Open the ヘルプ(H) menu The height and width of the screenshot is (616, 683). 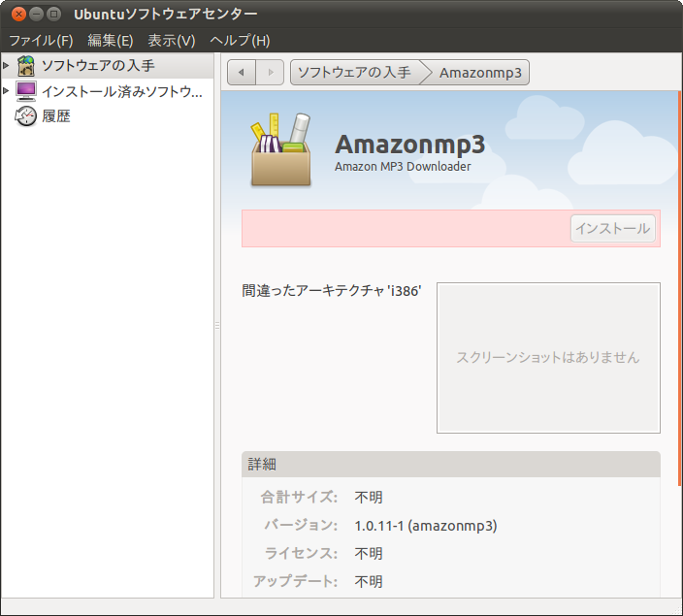[240, 41]
